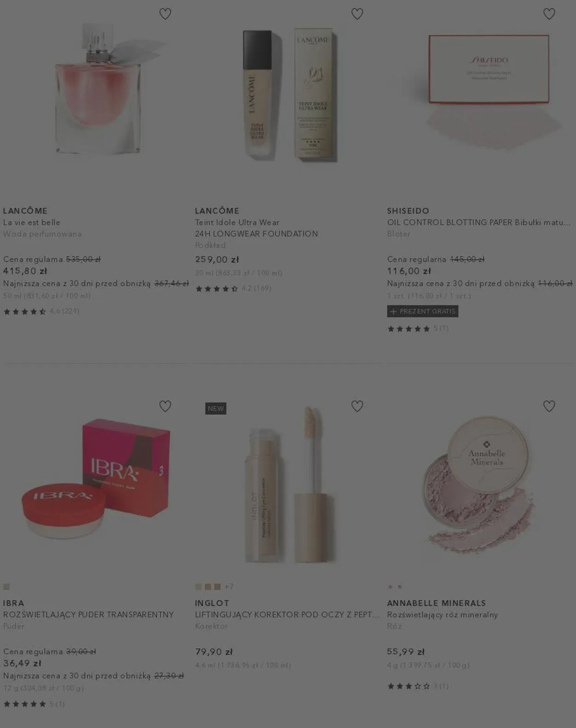
Task: Open the Rozświetlający róż mineralny product
Action: coord(442,615)
